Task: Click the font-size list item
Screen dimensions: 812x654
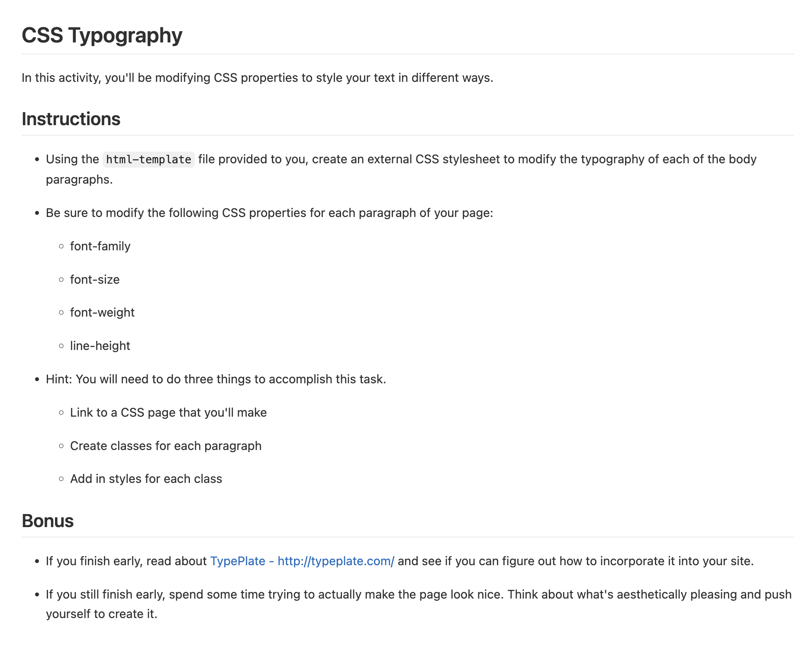Action: [x=95, y=280]
